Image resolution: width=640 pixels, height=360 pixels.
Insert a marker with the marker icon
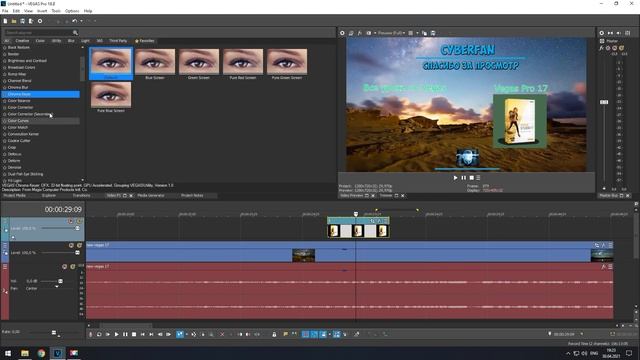coord(285,334)
